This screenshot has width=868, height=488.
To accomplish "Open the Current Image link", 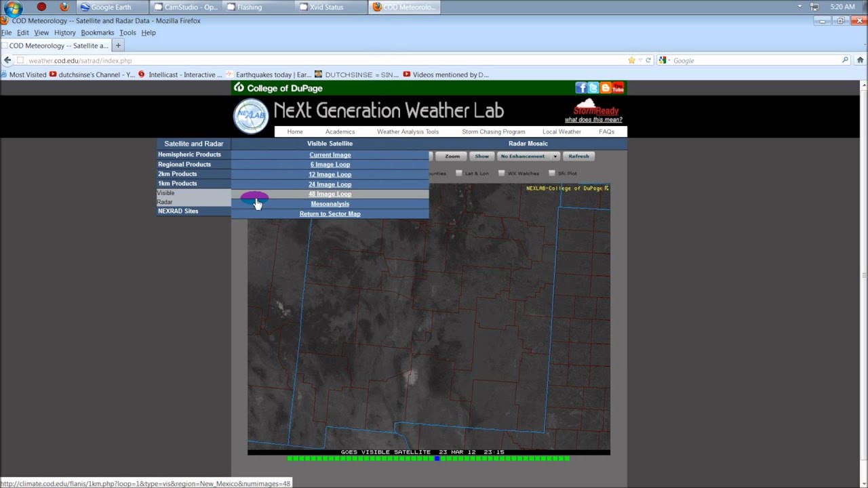I will pyautogui.click(x=330, y=155).
